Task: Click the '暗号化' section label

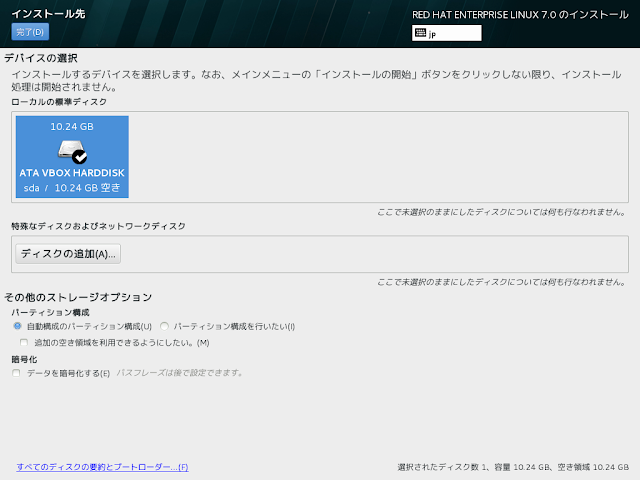Action: [x=24, y=360]
